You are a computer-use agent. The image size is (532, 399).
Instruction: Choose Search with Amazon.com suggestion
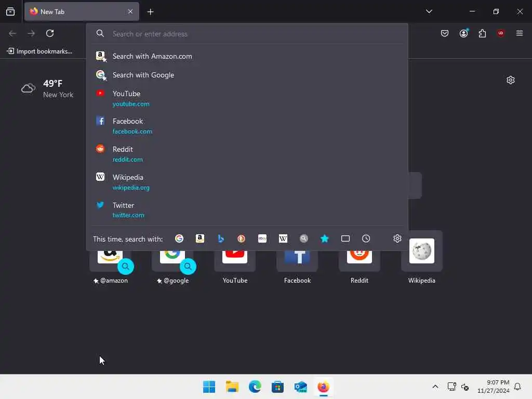[247, 56]
